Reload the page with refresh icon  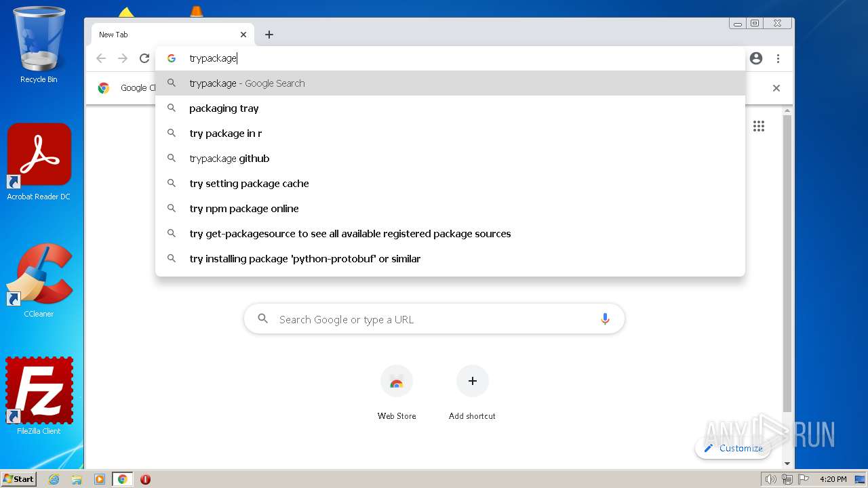(x=144, y=58)
